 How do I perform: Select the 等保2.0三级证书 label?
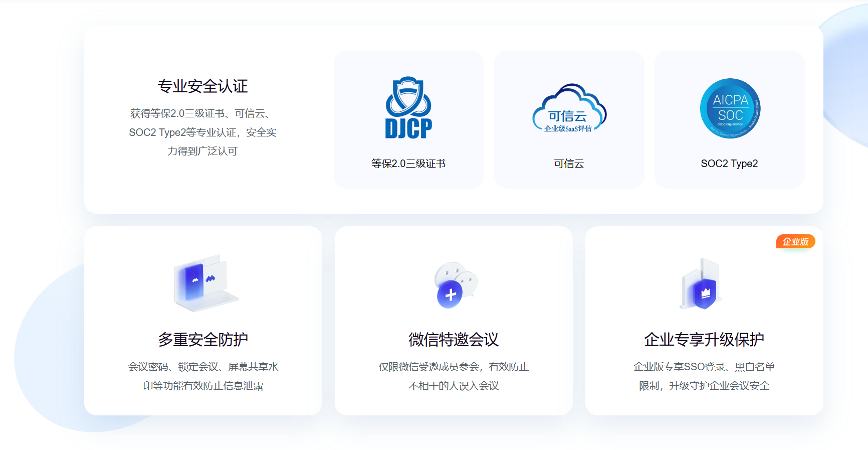tap(408, 164)
